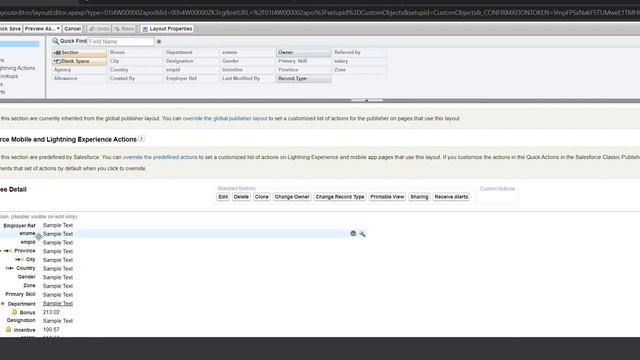640x360 pixels.
Task: Select Created By field in palette
Action: point(135,78)
